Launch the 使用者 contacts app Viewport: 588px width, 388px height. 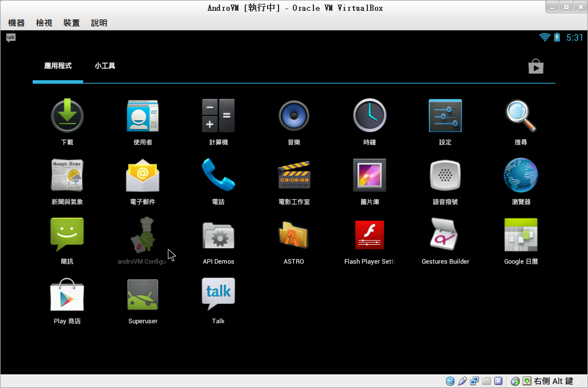click(143, 122)
